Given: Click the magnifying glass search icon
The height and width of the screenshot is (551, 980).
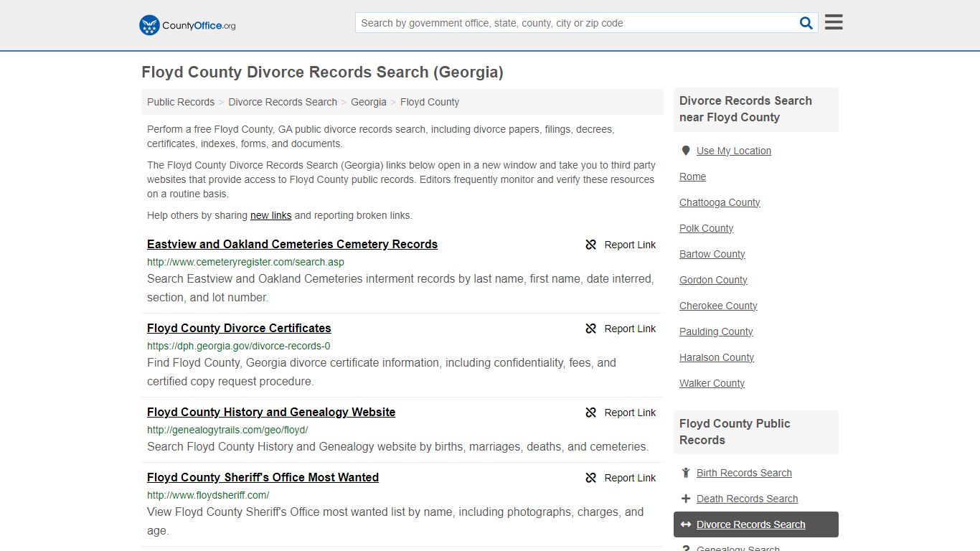Looking at the screenshot, I should click(x=806, y=23).
